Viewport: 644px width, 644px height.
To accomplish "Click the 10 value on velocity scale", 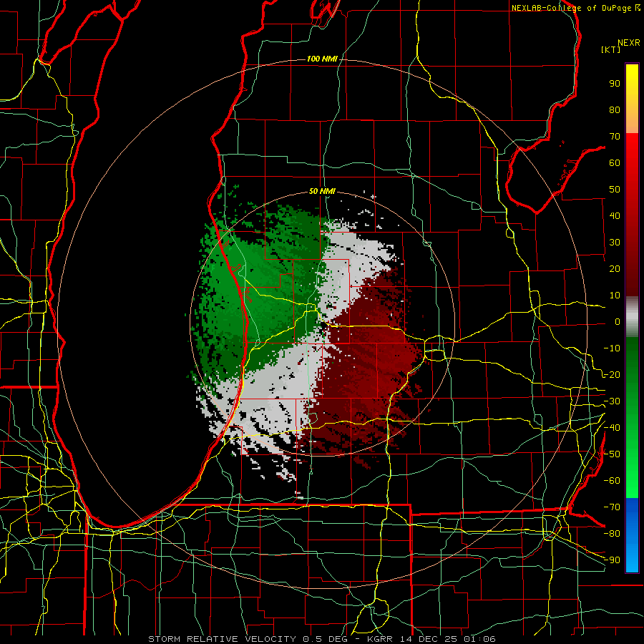I will click(x=615, y=296).
